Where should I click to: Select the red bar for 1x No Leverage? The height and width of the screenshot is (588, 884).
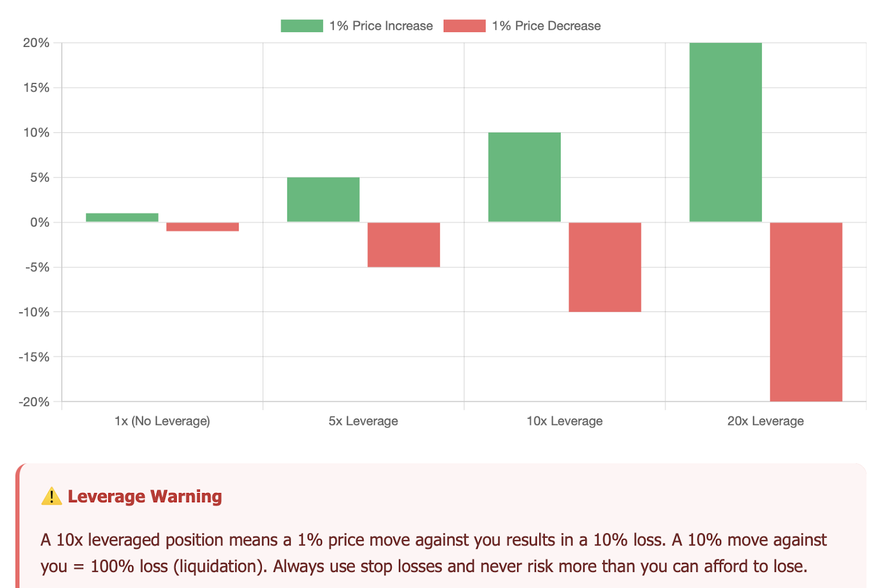click(202, 227)
